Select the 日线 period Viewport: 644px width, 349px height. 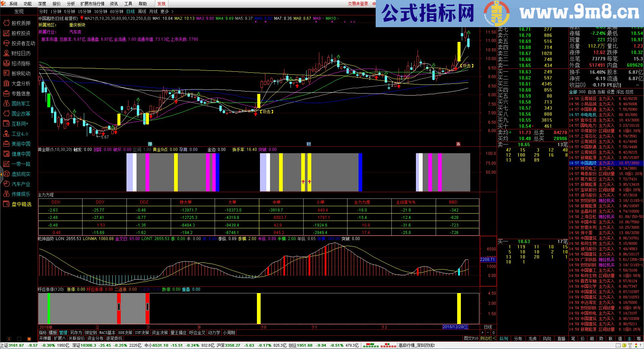[130, 11]
